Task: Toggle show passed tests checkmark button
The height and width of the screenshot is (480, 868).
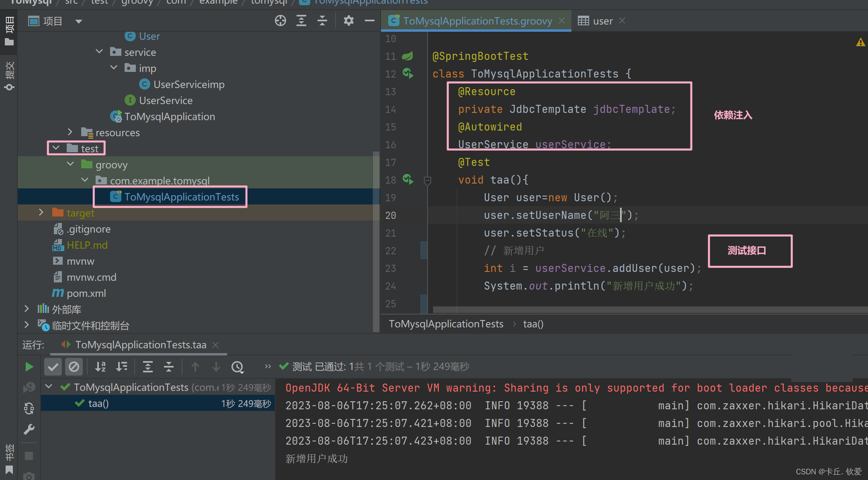Action: pos(53,367)
